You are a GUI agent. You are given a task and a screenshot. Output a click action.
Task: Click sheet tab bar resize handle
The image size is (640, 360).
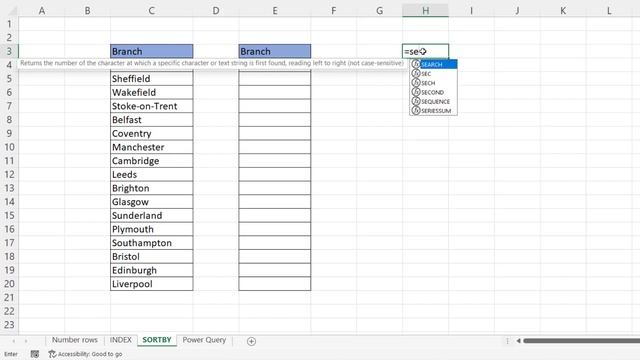pos(507,341)
